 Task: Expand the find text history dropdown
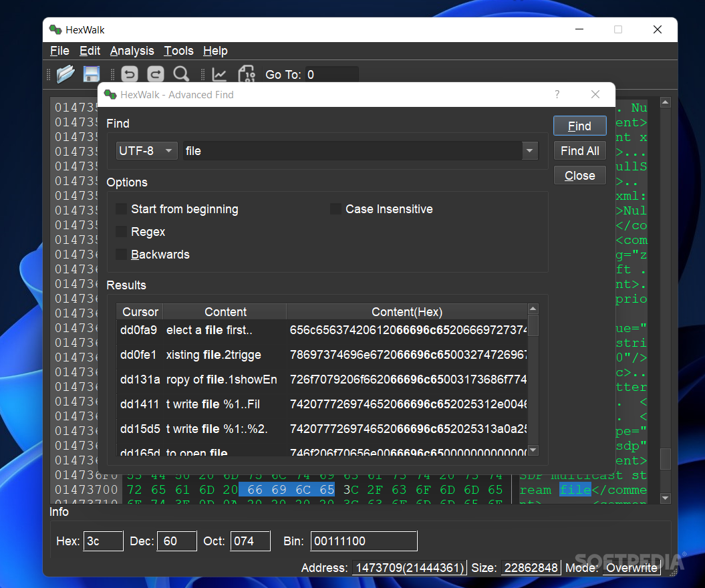click(x=530, y=150)
